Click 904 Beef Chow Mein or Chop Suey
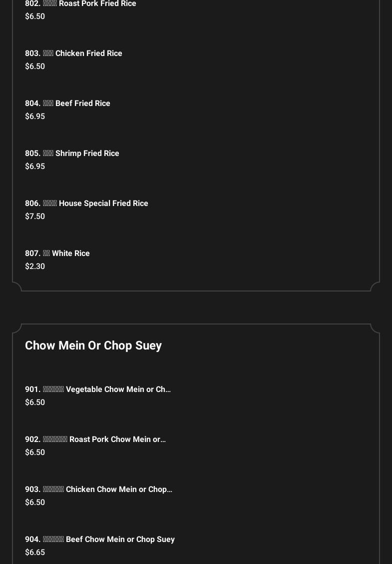This screenshot has width=392, height=564. pyautogui.click(x=100, y=539)
